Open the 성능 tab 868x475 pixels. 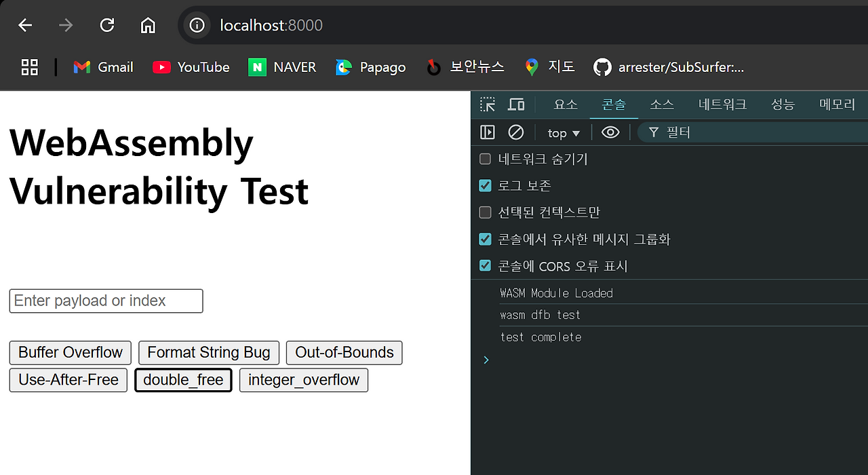pos(783,104)
